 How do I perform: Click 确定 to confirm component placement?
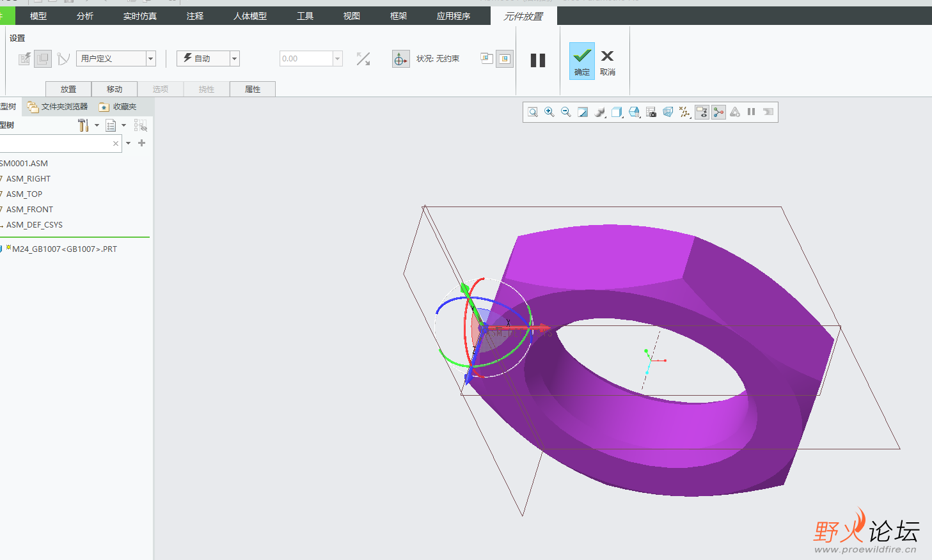(581, 61)
